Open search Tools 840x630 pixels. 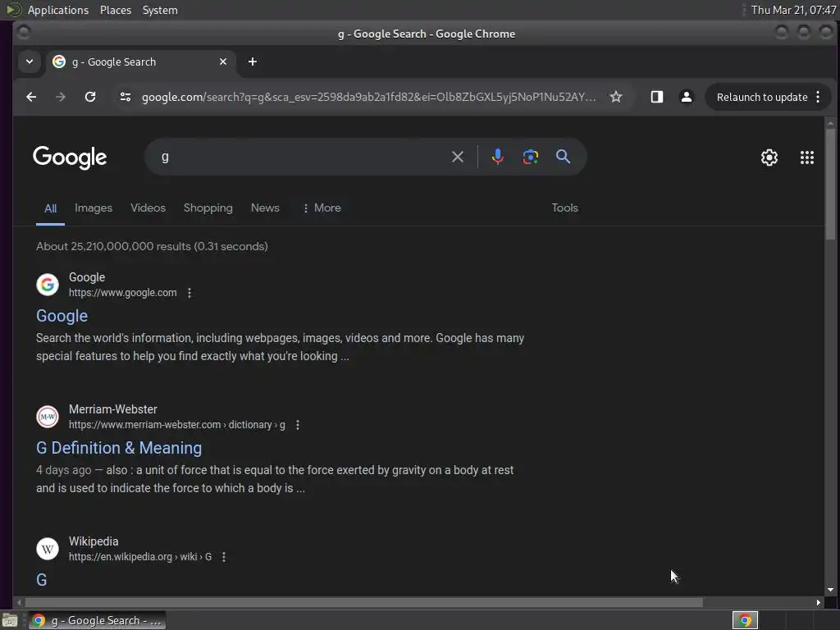[x=564, y=208]
